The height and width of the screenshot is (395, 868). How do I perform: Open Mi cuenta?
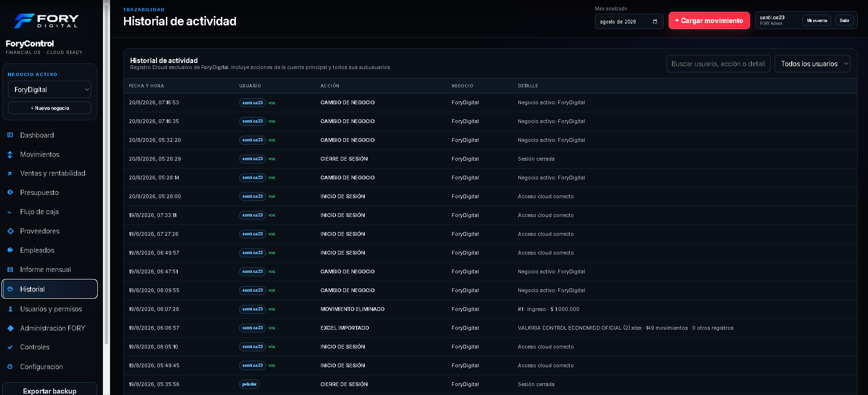point(817,21)
